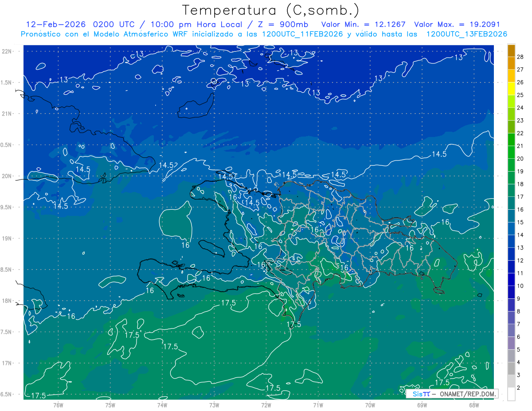This screenshot has height=411, width=532.
Task: Click the "2" label on the color legend
Action: pos(519,388)
